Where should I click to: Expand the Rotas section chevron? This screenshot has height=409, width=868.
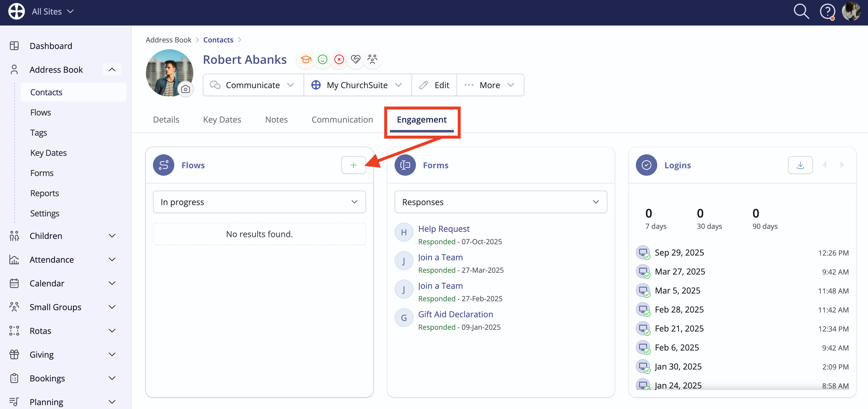pyautogui.click(x=112, y=331)
